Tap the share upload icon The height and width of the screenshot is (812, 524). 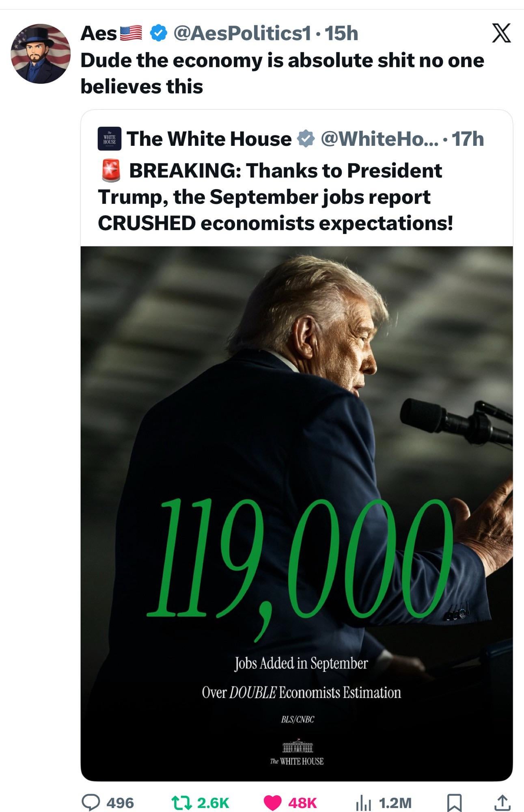502,802
